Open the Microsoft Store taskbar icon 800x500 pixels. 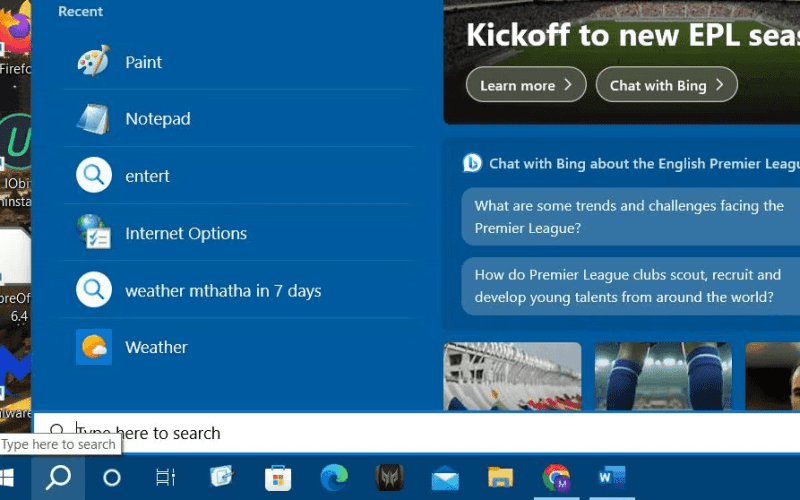click(x=278, y=478)
